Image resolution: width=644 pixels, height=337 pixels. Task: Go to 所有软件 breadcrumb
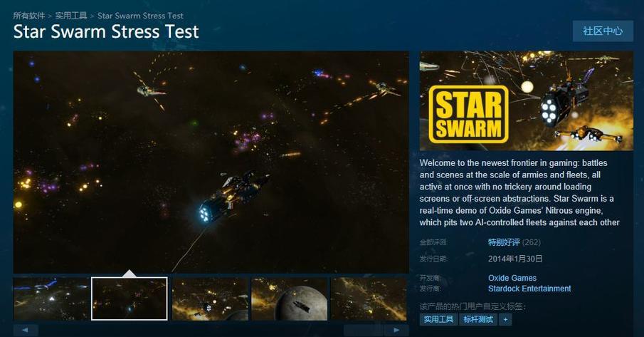pyautogui.click(x=28, y=16)
